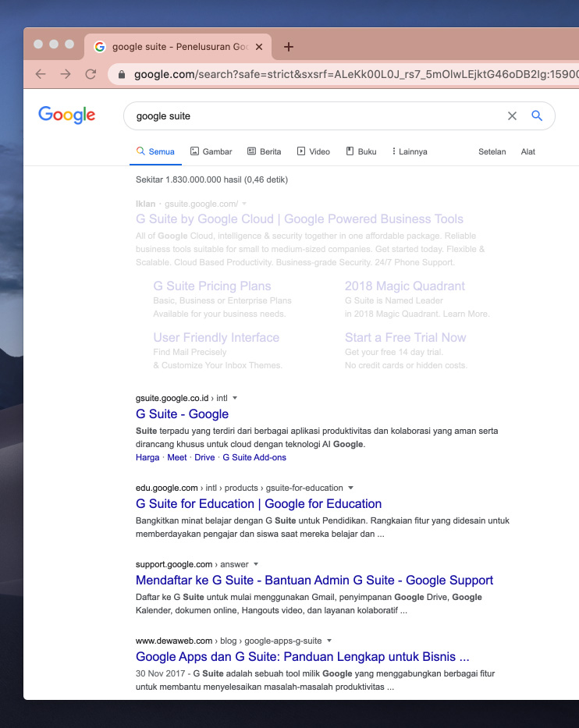Clear the search box with the X icon
Screen dimensions: 579x728
(x=512, y=116)
